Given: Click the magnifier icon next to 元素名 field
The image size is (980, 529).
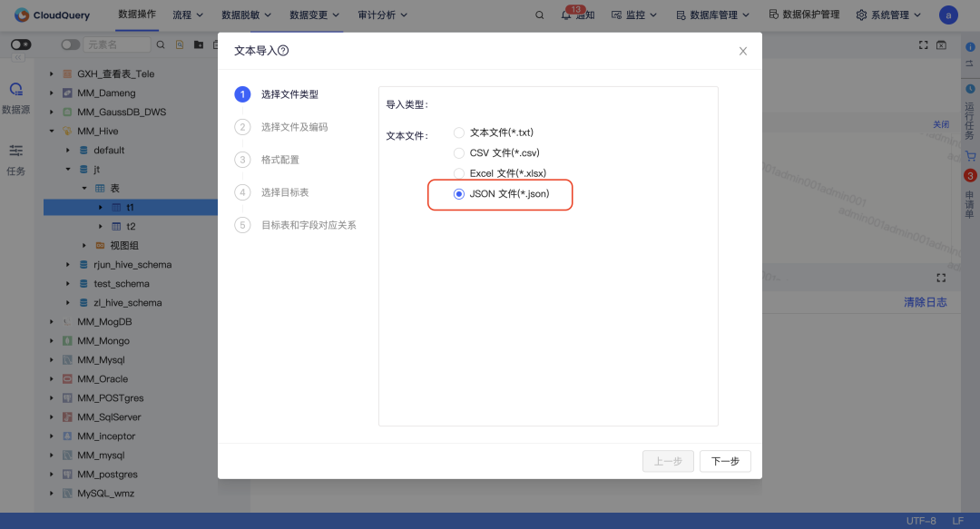Looking at the screenshot, I should [x=161, y=44].
